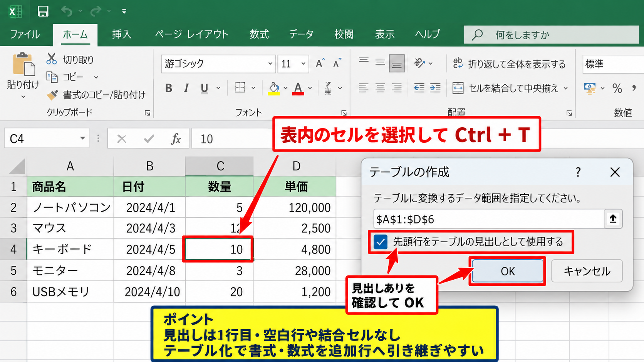
Task: Expand the underline style dropdown arrow
Action: click(218, 88)
